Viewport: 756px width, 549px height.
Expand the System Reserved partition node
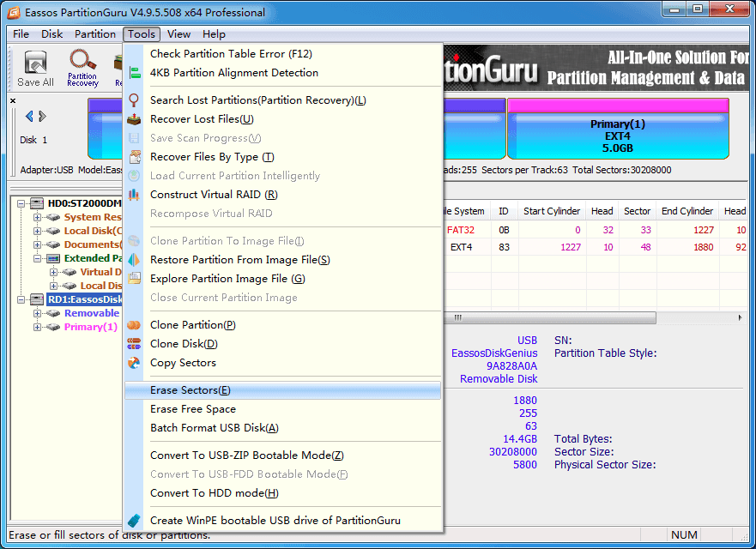click(x=37, y=217)
